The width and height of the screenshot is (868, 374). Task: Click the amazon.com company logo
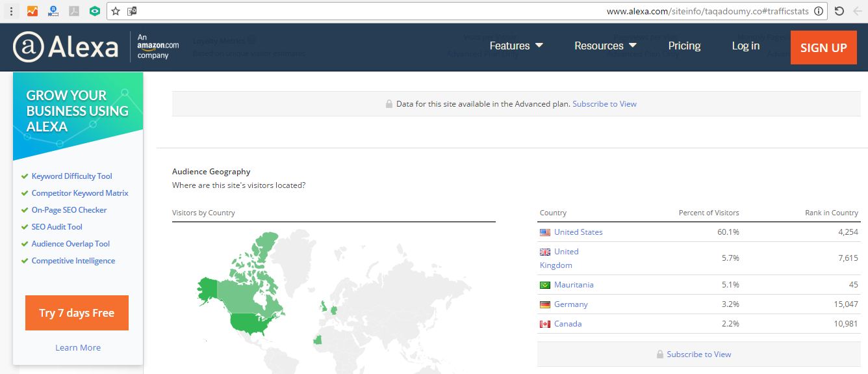pyautogui.click(x=158, y=47)
